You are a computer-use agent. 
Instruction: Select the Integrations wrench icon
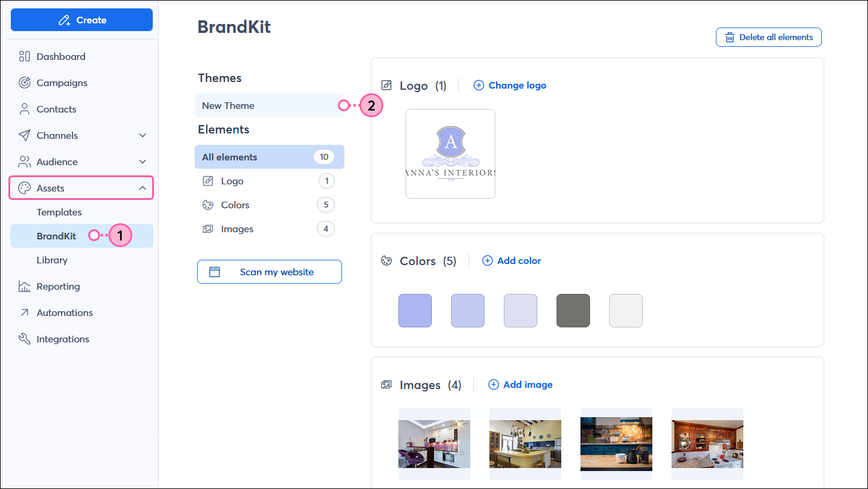pos(24,339)
